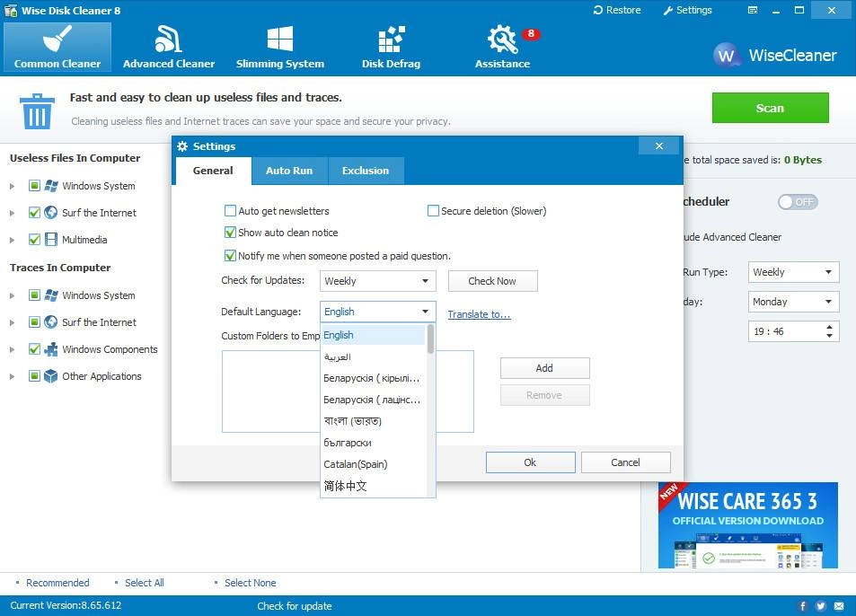Click the red Assistance notification badge
This screenshot has width=856, height=616.
click(x=531, y=34)
